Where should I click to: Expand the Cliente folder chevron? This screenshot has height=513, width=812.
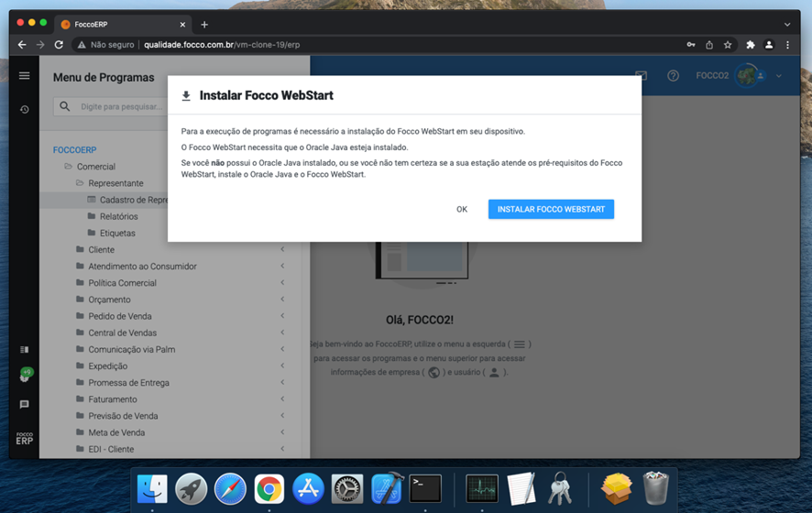click(x=283, y=249)
